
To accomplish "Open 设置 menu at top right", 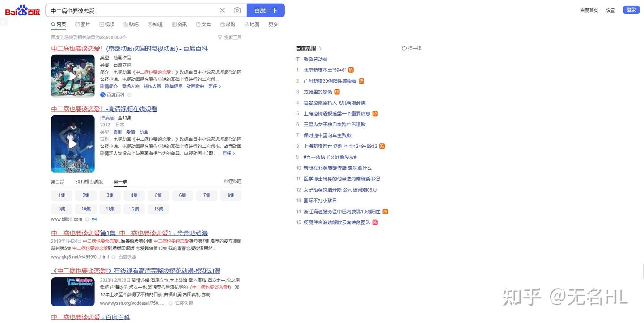I will pos(611,10).
